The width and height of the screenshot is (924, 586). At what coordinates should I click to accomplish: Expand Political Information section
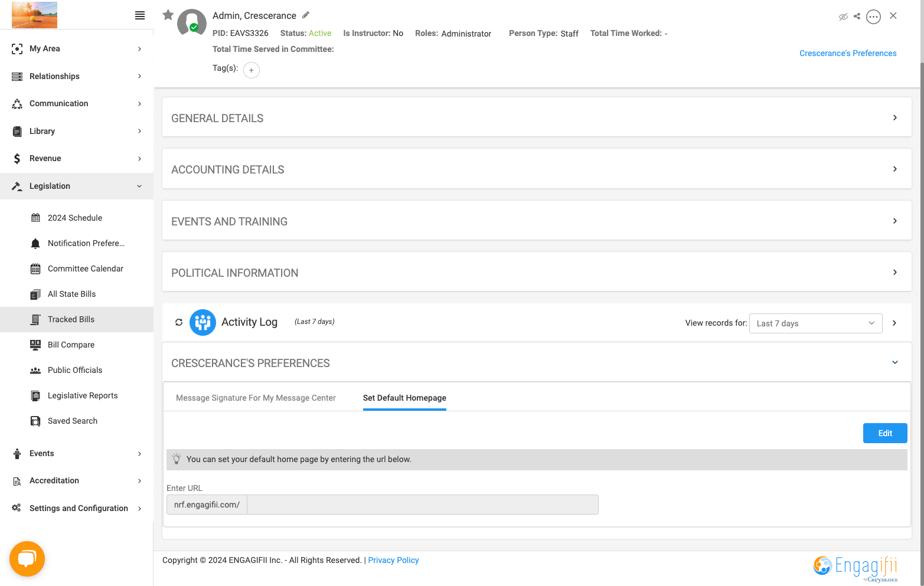click(x=537, y=272)
